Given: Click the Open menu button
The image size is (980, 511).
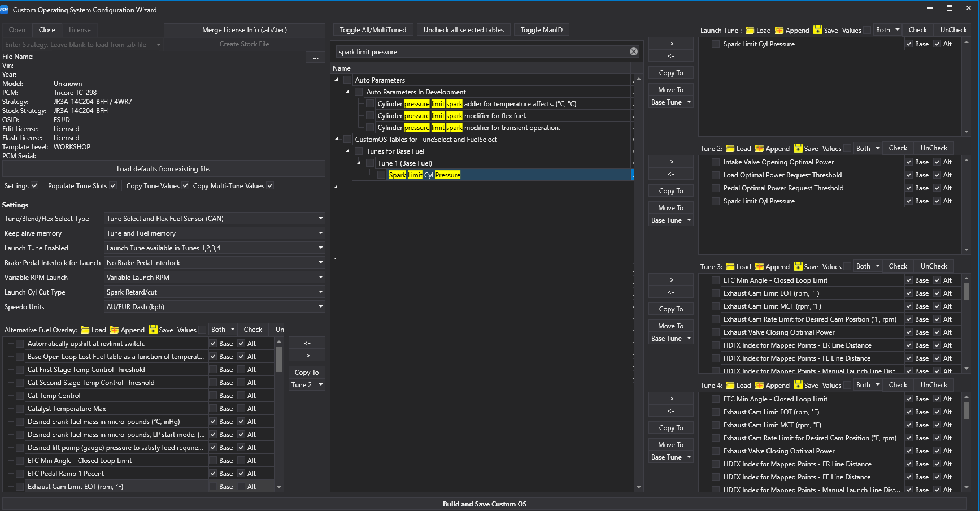Looking at the screenshot, I should pyautogui.click(x=17, y=30).
